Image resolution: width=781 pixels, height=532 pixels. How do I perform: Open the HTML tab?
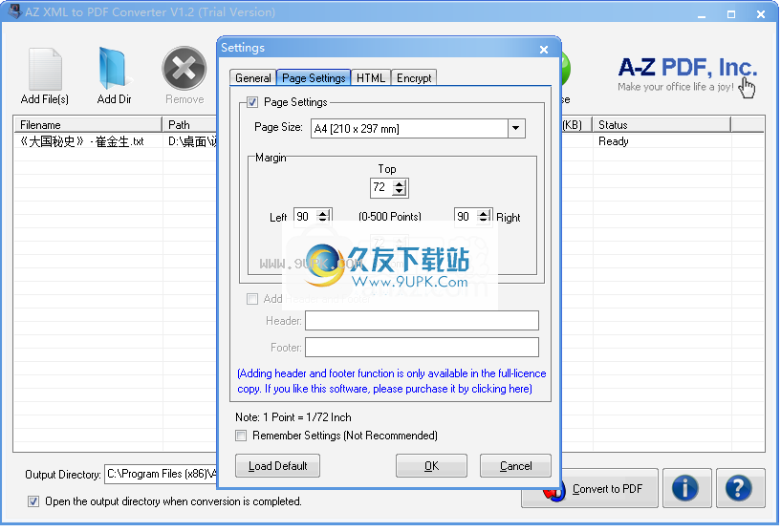(371, 78)
